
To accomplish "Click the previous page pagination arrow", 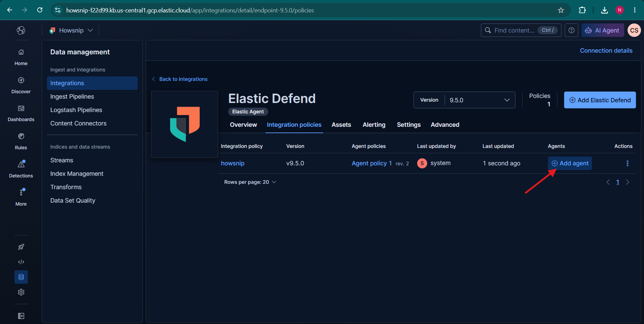I will (608, 182).
